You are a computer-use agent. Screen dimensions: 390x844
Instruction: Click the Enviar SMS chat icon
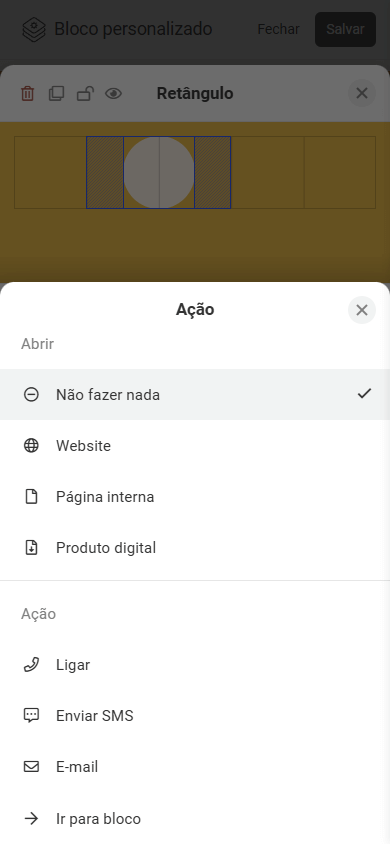(x=31, y=716)
